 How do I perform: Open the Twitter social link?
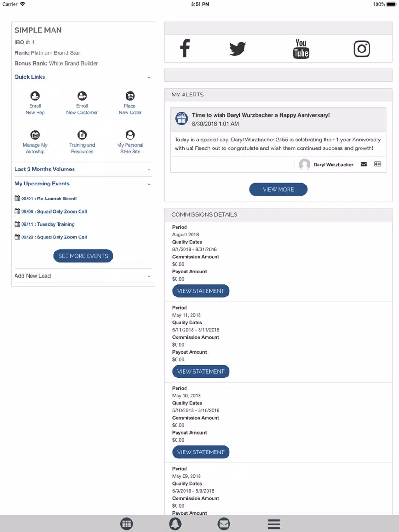point(237,49)
